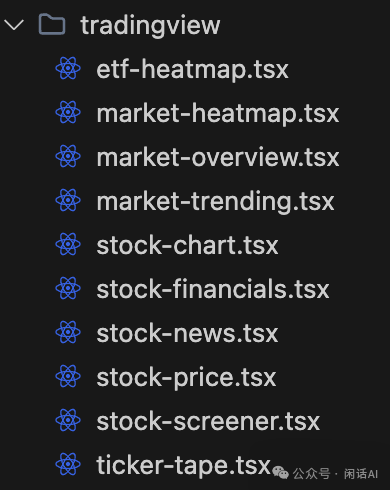
Task: Click React icon beside market-overview.tsx
Action: (68, 156)
